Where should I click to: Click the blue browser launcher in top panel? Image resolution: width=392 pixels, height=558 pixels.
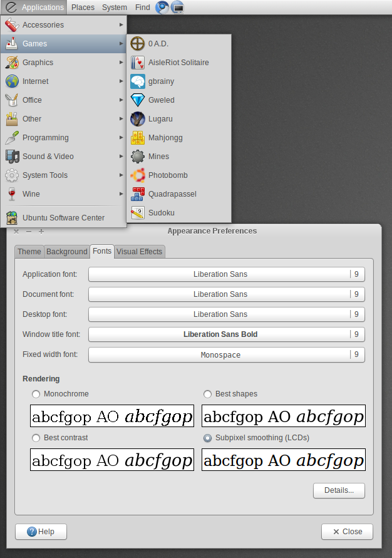click(x=162, y=8)
